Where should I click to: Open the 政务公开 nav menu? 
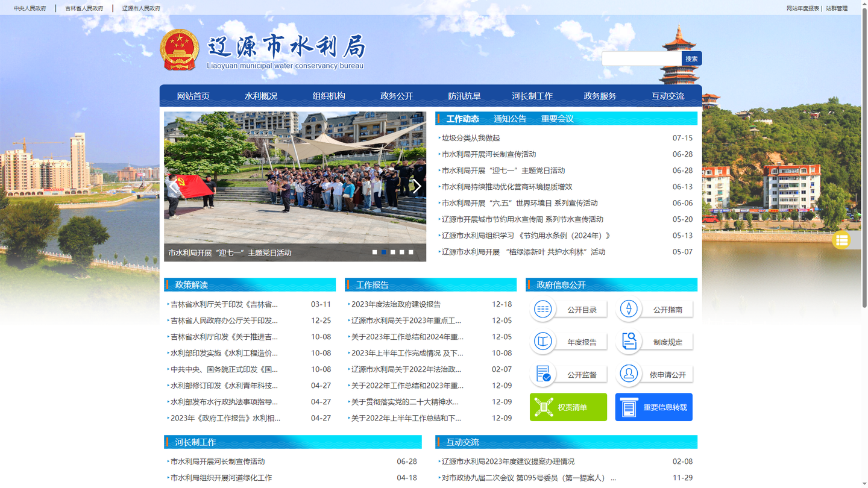pyautogui.click(x=397, y=96)
